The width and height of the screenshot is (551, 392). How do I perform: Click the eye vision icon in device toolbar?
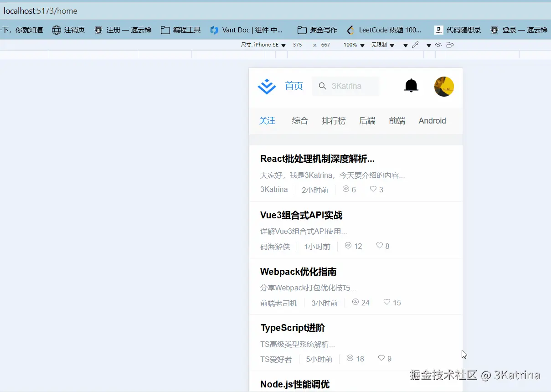438,45
